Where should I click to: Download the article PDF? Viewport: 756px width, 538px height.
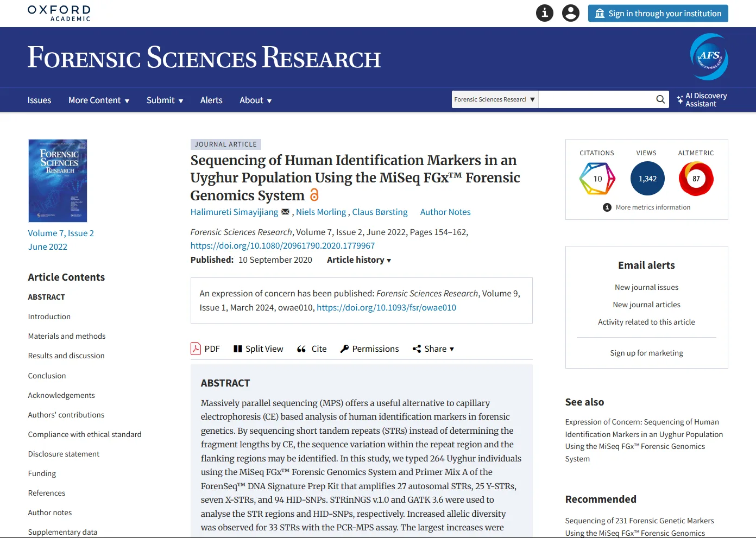205,349
